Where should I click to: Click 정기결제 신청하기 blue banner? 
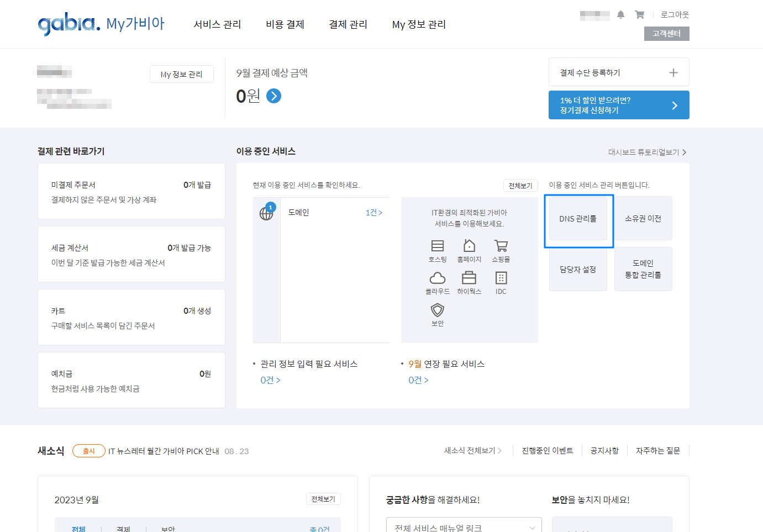619,105
